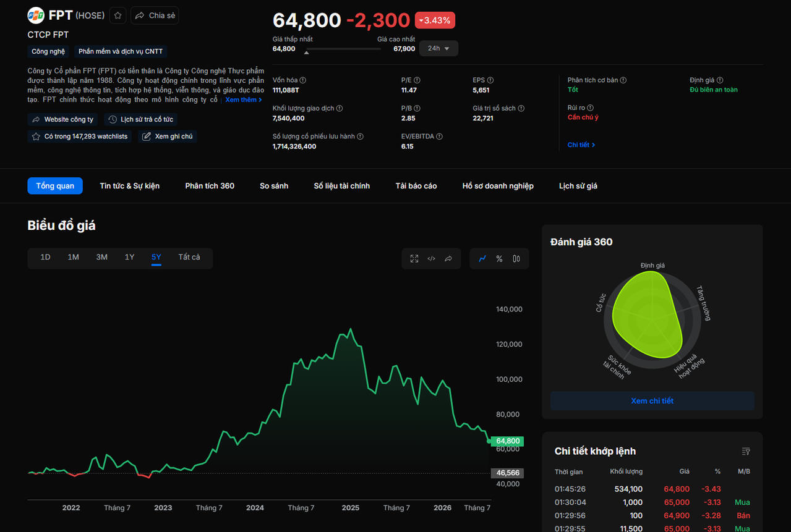Click info icon next to Vốn hóa

[303, 80]
